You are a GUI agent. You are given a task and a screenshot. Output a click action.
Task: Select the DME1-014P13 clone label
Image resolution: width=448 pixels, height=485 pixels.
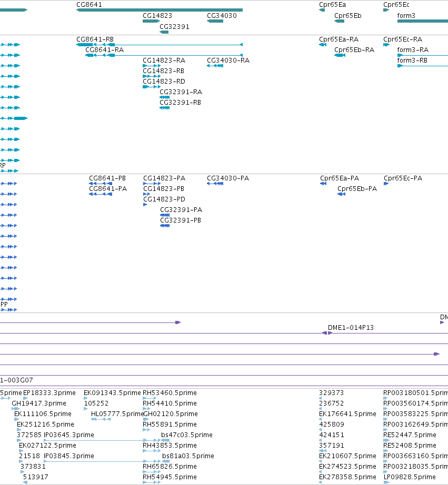click(351, 328)
